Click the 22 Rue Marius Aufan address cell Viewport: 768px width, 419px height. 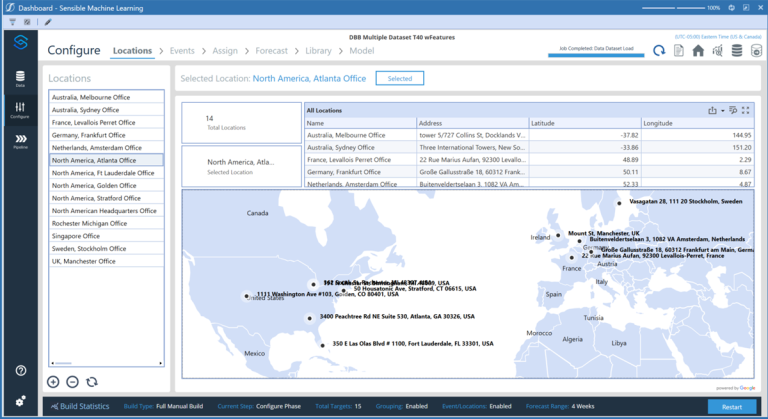click(473, 160)
